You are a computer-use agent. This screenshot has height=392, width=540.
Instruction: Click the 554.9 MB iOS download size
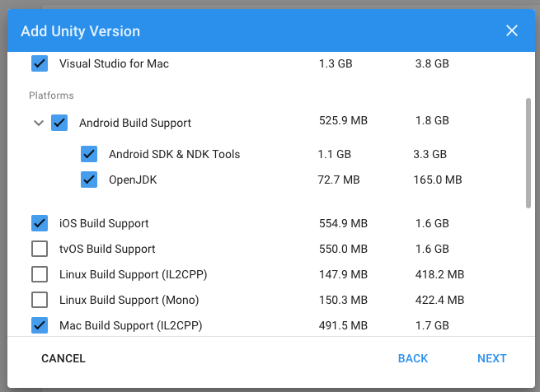click(x=343, y=223)
